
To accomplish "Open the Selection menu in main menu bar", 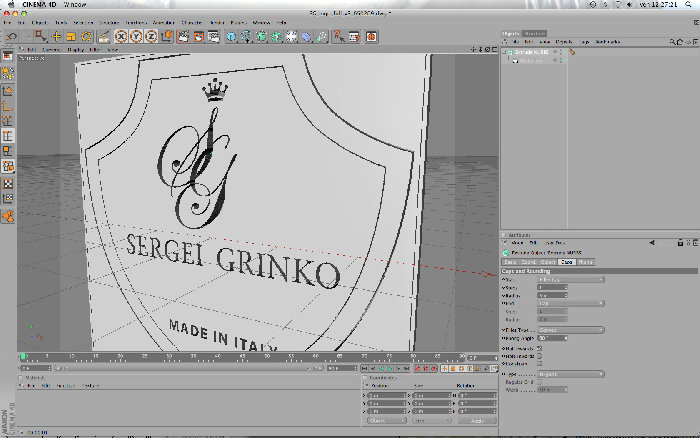I will 83,22.
